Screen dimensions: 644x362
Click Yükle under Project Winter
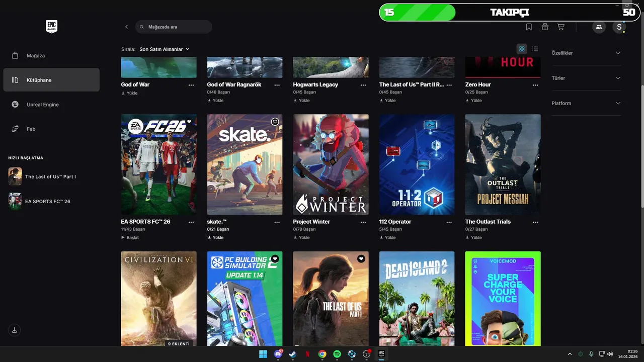(301, 237)
